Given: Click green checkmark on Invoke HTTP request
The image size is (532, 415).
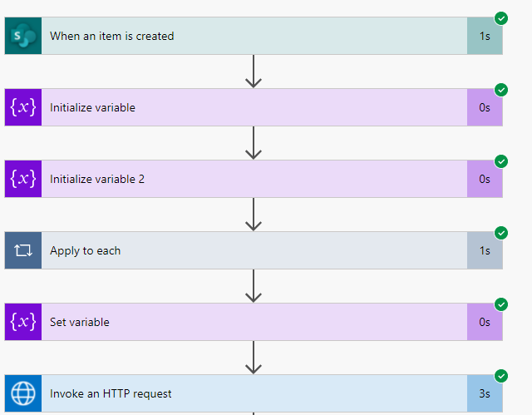Looking at the screenshot, I should (x=501, y=375).
